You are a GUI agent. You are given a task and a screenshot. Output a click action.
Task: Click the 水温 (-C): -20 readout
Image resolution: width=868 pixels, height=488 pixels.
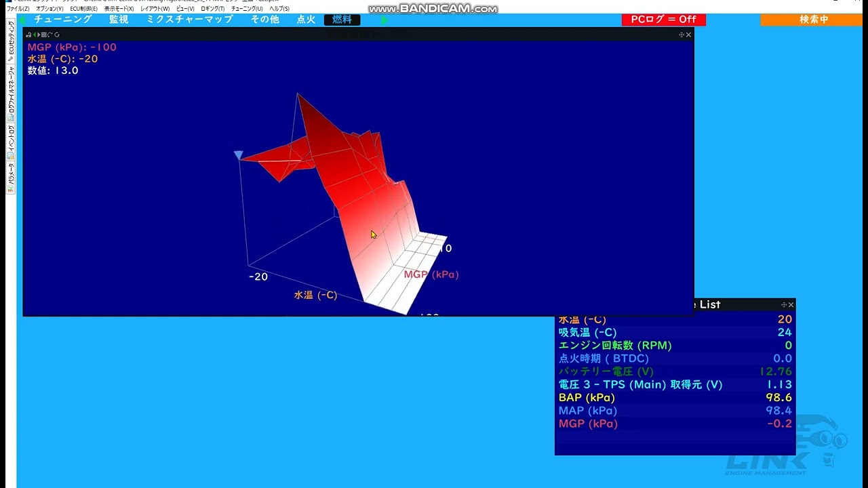pyautogui.click(x=62, y=59)
